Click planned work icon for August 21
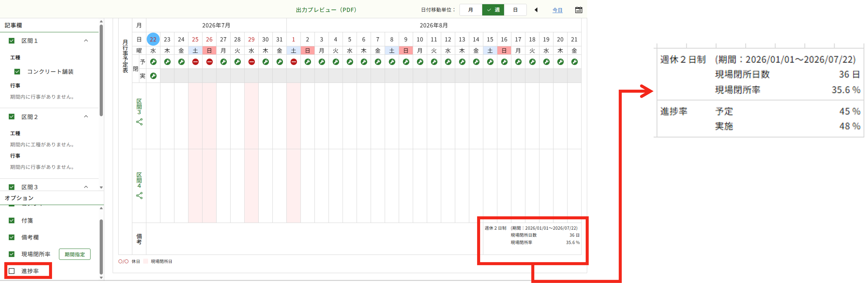Viewport: 868px width, 283px height. coord(574,62)
